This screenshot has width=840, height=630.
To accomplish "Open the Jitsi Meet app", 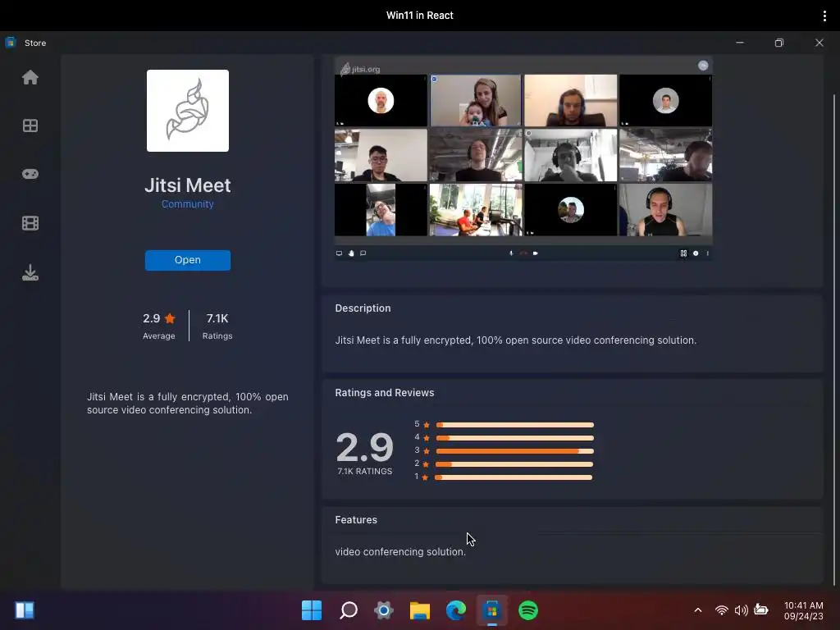I will (x=188, y=260).
